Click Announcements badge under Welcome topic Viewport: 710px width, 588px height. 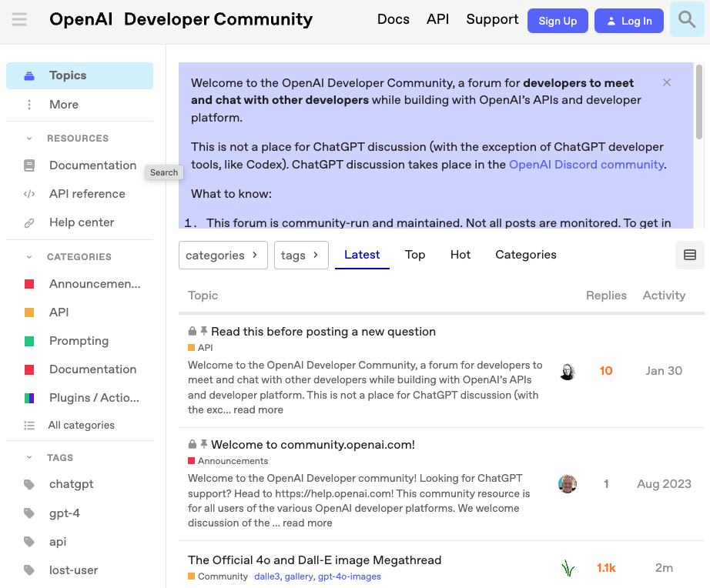(228, 461)
